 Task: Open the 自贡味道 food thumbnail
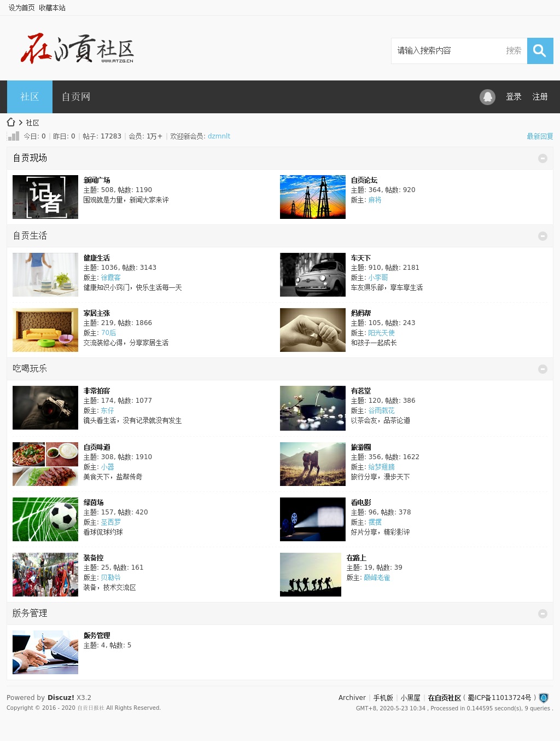(x=45, y=464)
